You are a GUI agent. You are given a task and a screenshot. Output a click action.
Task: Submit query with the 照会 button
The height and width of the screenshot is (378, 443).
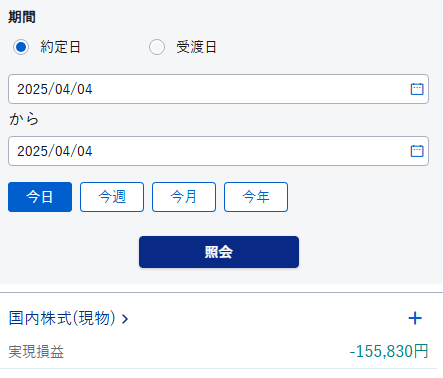[x=219, y=252]
